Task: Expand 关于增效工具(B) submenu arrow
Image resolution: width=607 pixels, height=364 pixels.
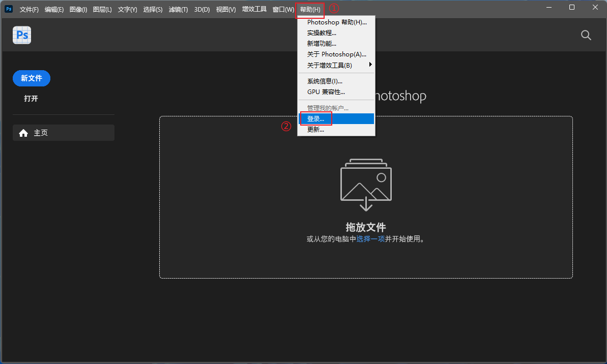Action: click(x=370, y=65)
